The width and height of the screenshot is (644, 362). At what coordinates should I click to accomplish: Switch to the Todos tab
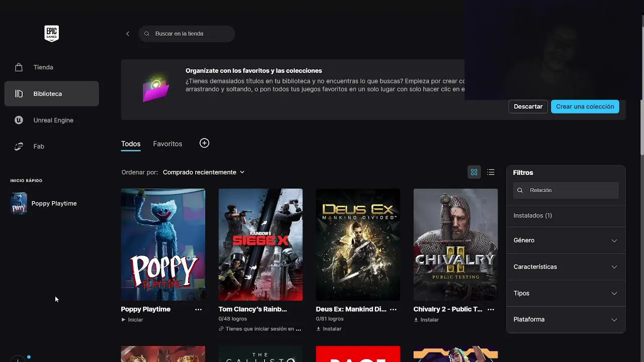point(131,144)
